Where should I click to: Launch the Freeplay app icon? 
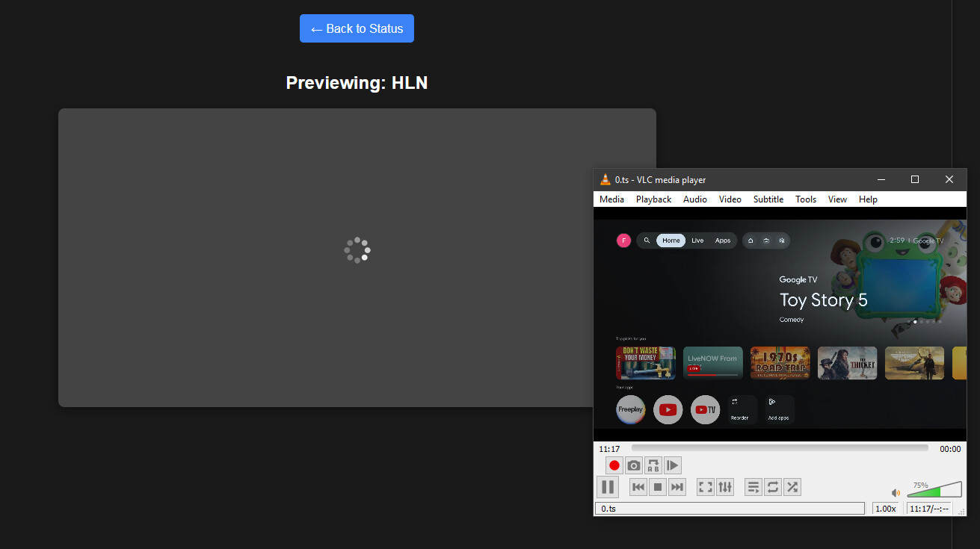click(x=631, y=410)
